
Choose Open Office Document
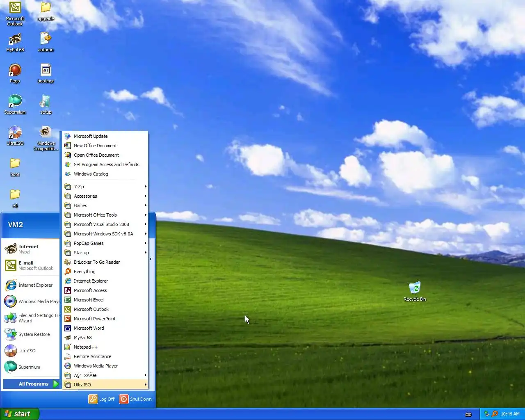[105, 155]
